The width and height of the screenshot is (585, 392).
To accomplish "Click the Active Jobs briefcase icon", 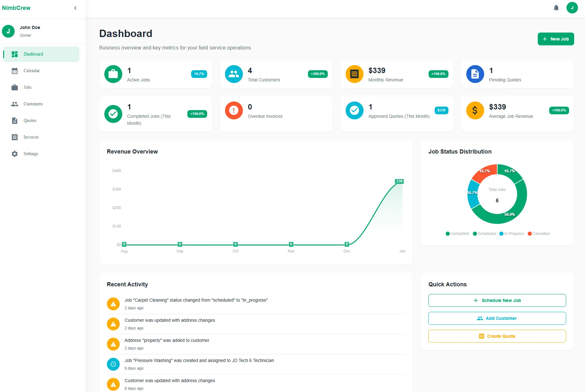I will click(113, 74).
